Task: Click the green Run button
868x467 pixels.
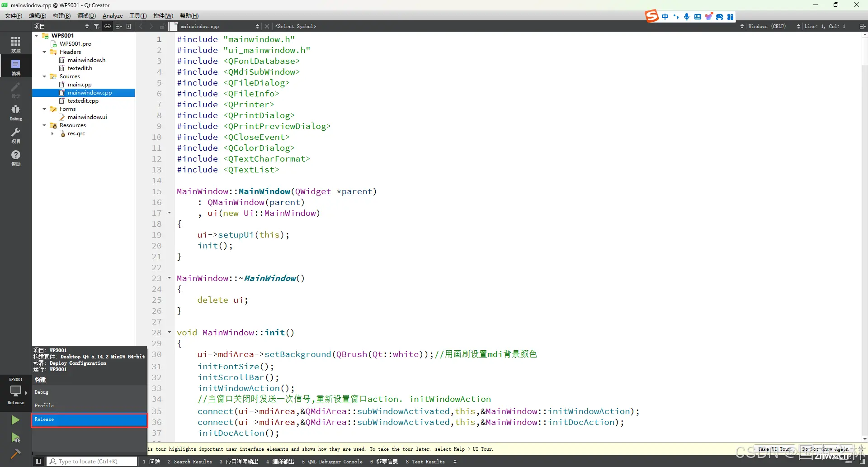Action: coord(15,420)
